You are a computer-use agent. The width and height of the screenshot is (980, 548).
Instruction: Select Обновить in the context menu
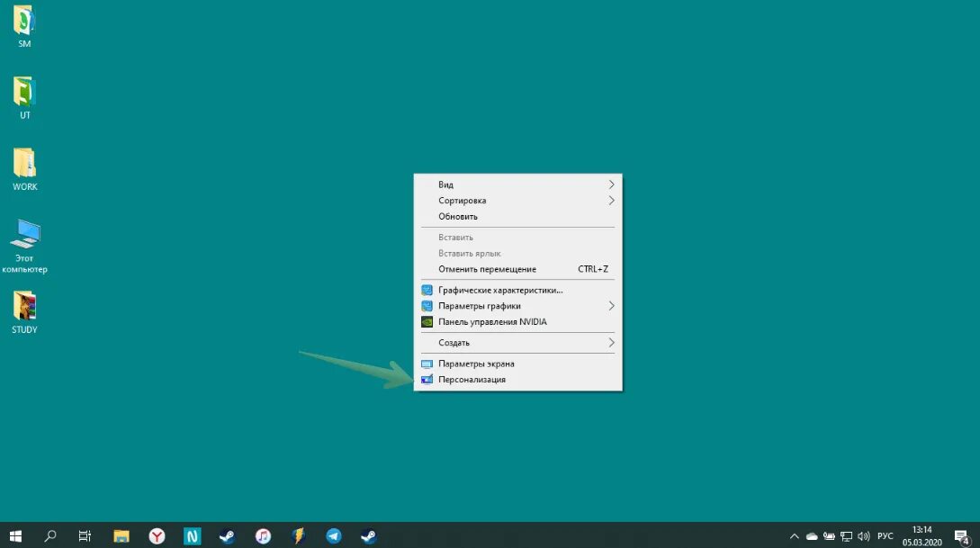click(x=517, y=216)
